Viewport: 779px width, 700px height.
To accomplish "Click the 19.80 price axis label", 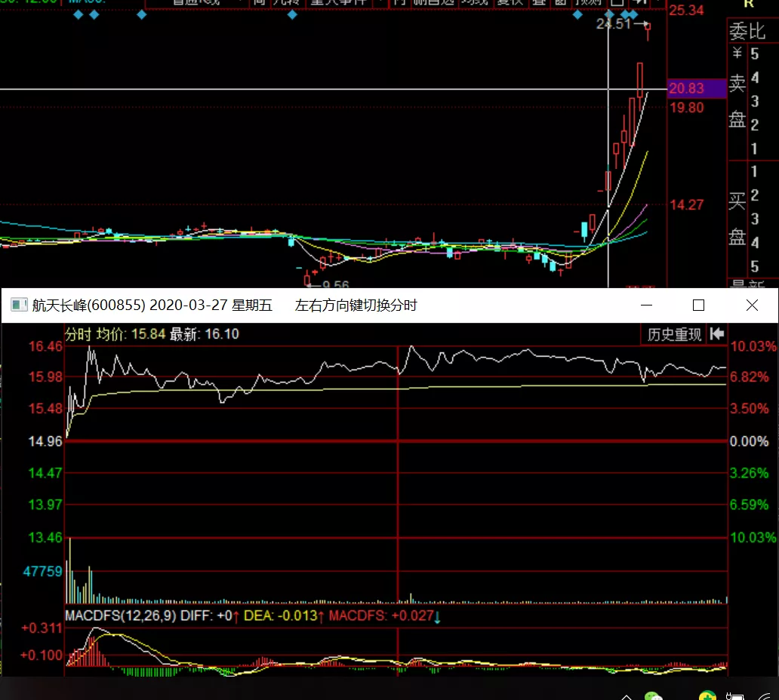I will [x=687, y=108].
